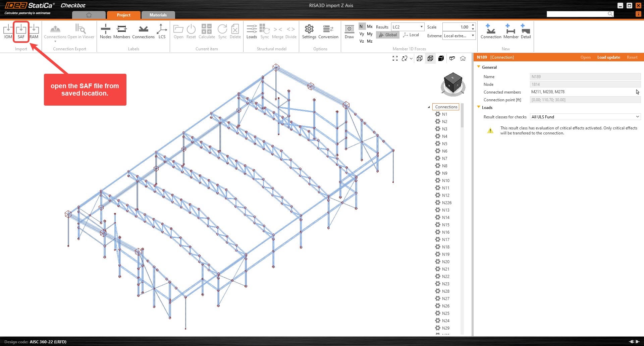Show Nodes labels
This screenshot has height=346, width=644.
click(x=105, y=32)
